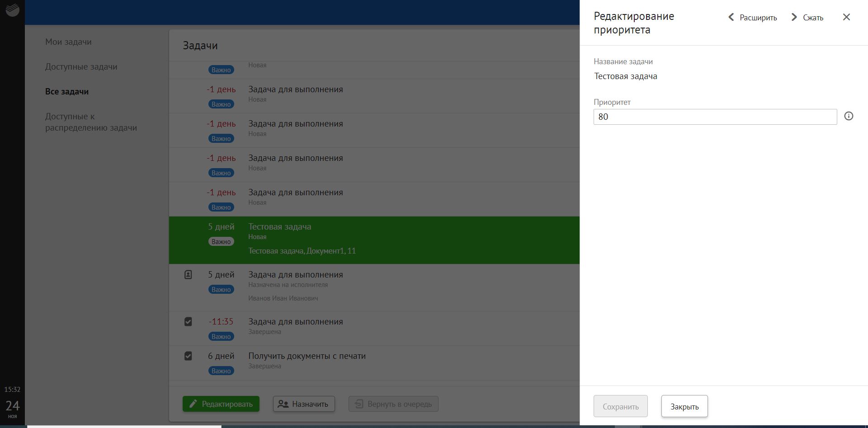Close the priority editing panel
The height and width of the screenshot is (428, 868).
coord(846,17)
